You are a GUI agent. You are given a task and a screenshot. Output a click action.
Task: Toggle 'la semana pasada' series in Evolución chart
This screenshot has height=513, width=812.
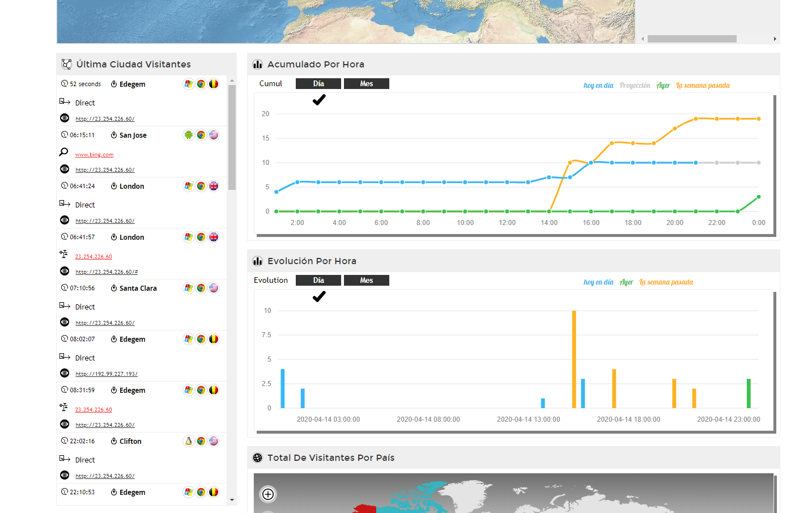click(666, 282)
